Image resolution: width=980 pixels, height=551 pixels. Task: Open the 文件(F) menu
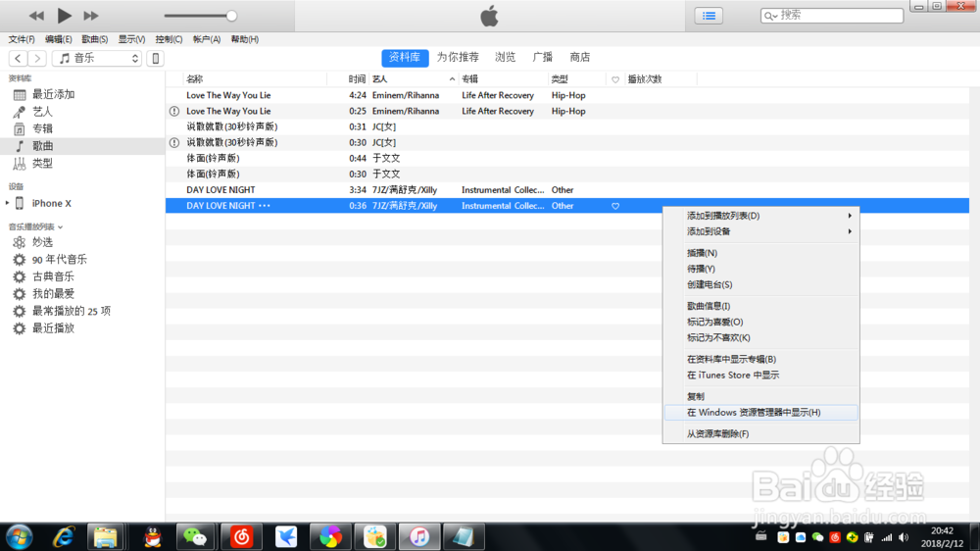coord(22,39)
